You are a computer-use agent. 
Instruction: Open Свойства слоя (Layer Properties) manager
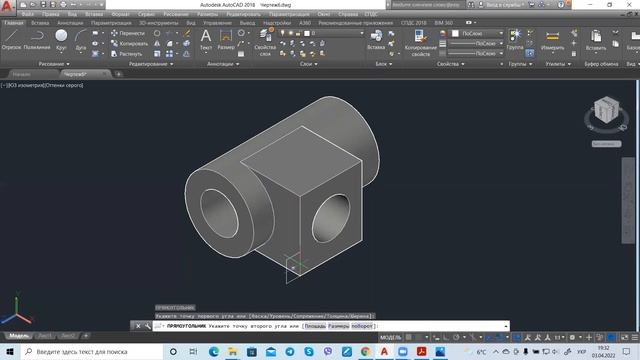[265, 42]
